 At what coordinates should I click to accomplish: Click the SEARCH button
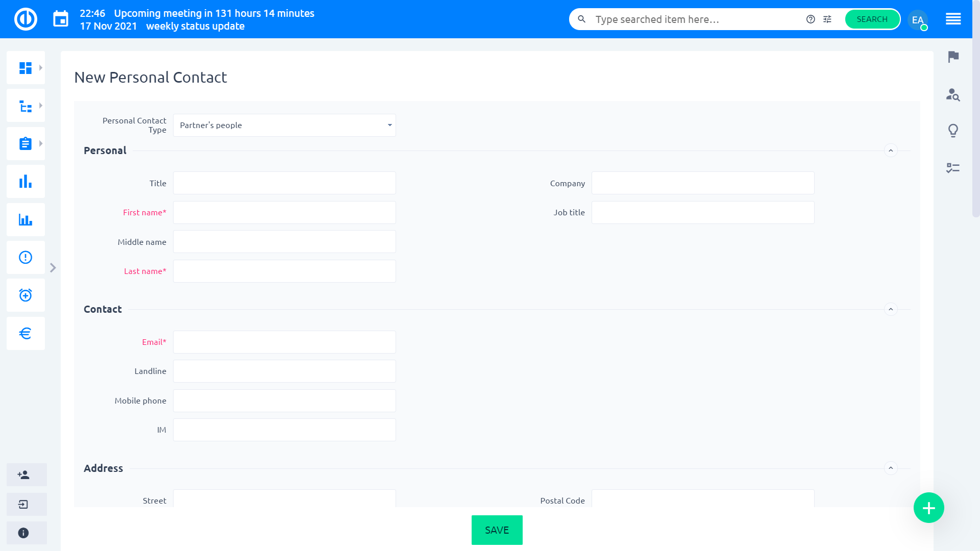[872, 19]
